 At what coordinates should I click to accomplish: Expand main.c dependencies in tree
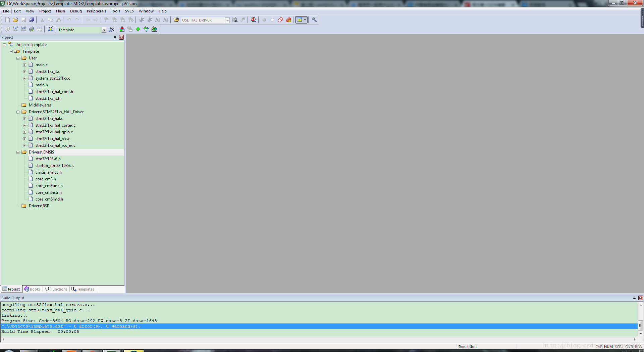coord(24,65)
